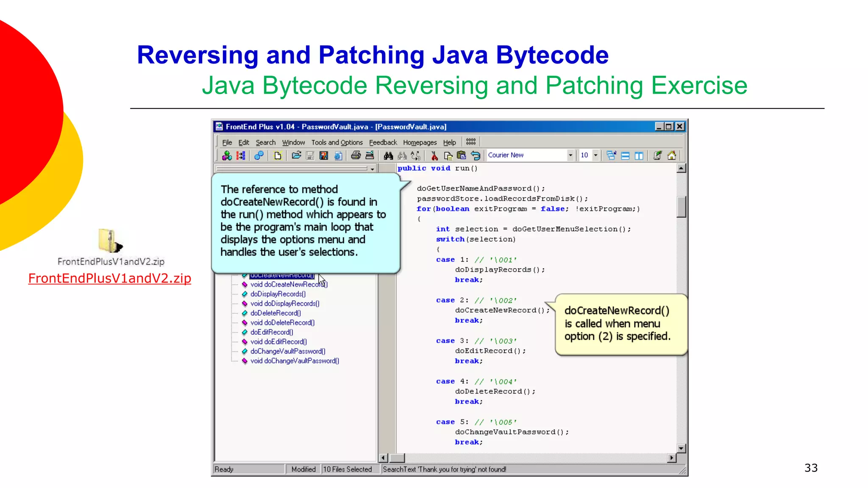Select doEditRecord() in the tree
This screenshot has height=488, width=868.
[x=272, y=332]
